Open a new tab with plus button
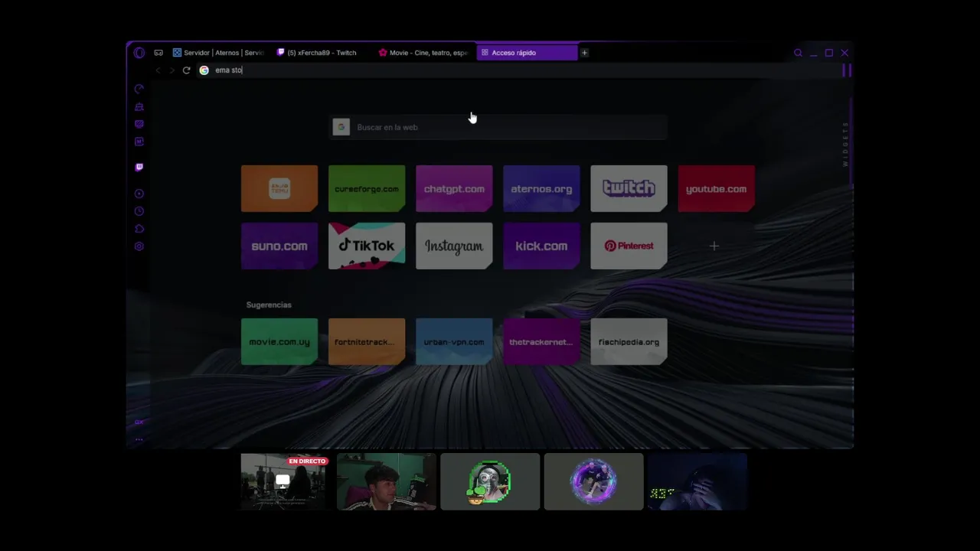 click(x=584, y=53)
